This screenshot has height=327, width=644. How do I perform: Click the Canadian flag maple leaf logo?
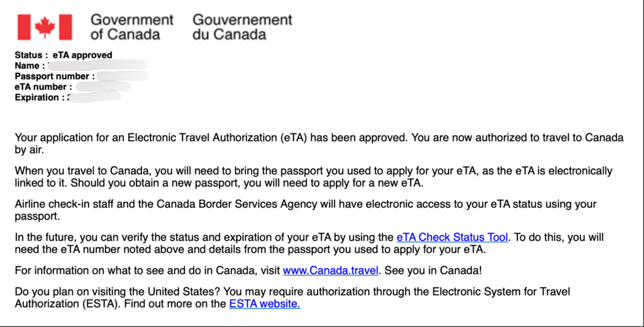tap(44, 27)
